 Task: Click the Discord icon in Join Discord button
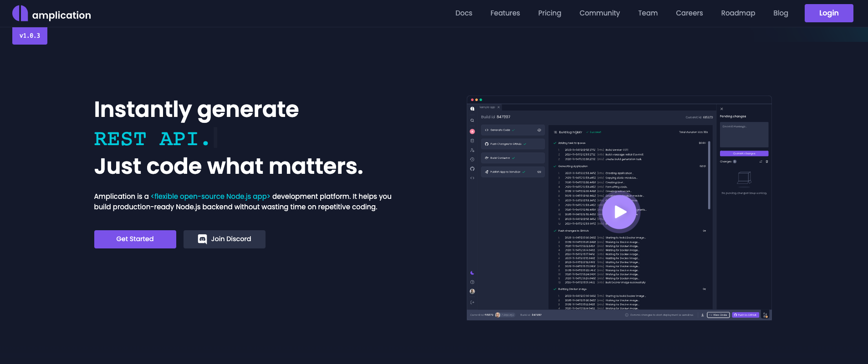(202, 239)
